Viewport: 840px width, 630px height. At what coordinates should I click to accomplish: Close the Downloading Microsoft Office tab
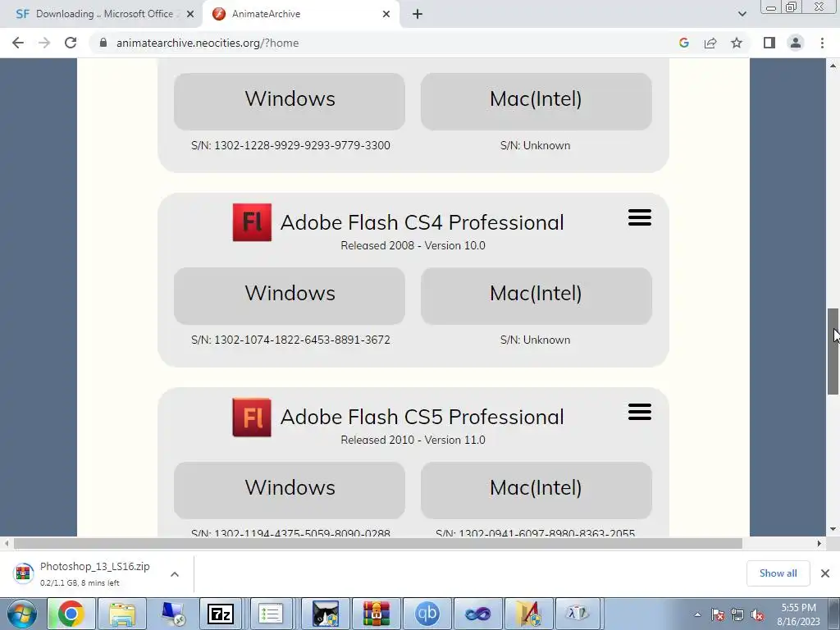pos(190,15)
